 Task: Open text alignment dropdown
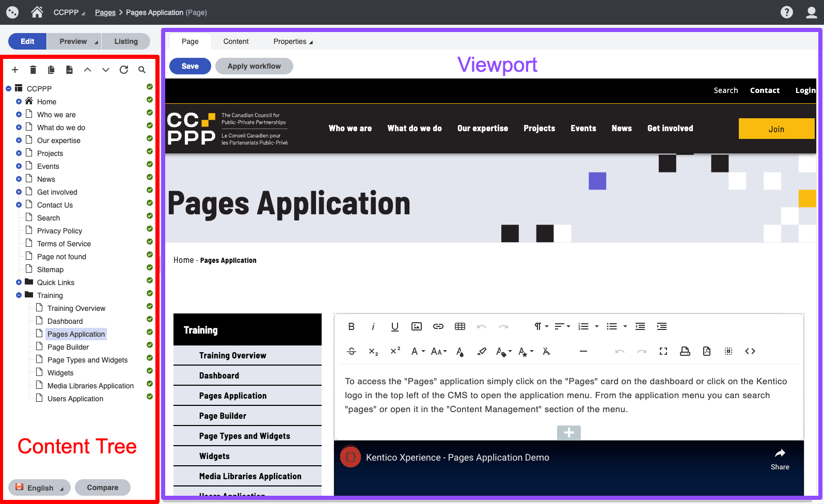[x=562, y=326]
